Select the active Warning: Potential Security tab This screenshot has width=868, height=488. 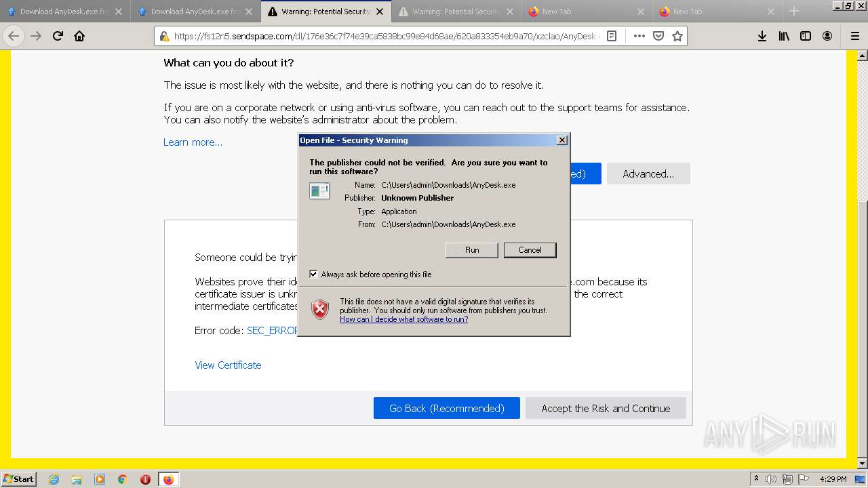(x=326, y=12)
